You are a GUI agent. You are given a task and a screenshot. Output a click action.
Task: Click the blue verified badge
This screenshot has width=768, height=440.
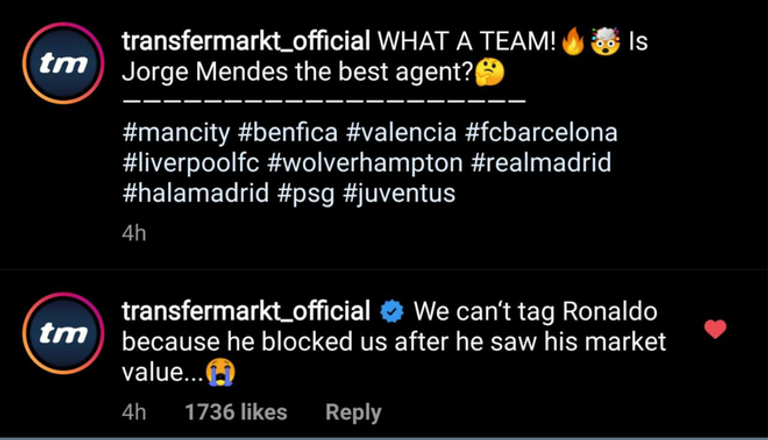392,311
